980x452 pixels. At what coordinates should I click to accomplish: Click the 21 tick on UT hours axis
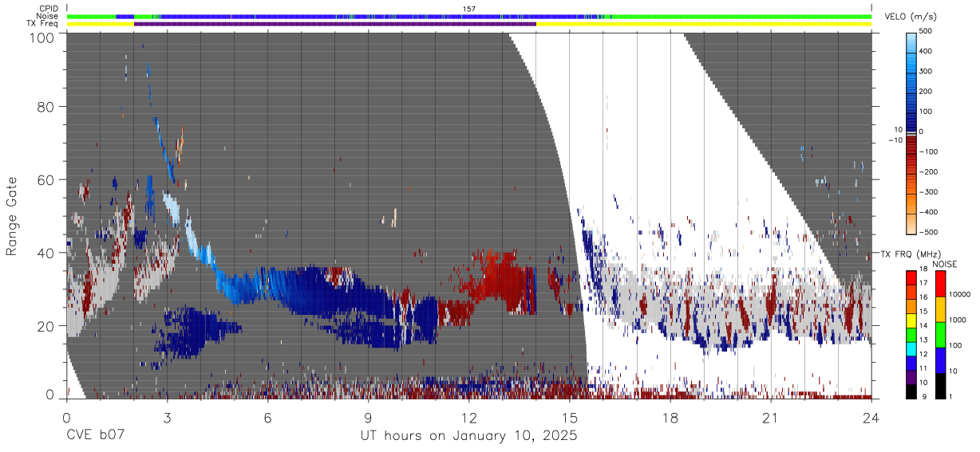point(771,418)
